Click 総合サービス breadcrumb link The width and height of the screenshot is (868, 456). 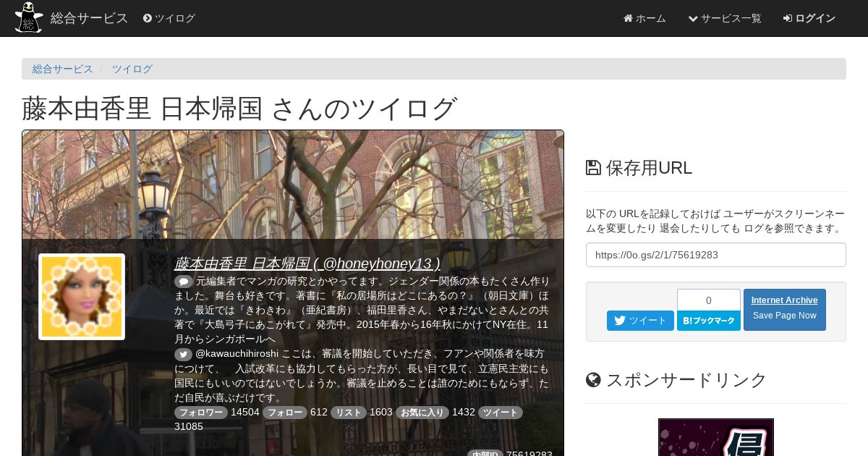click(x=63, y=69)
